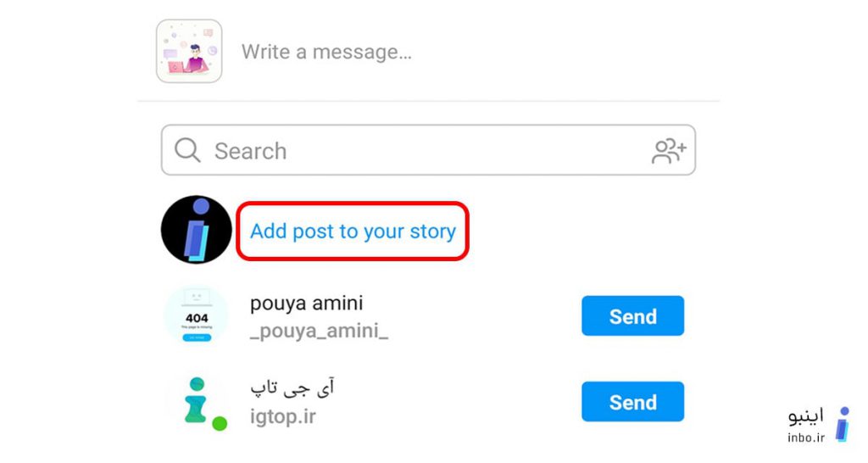The height and width of the screenshot is (463, 868).
Task: Send the post to igtop.ir
Action: point(632,402)
